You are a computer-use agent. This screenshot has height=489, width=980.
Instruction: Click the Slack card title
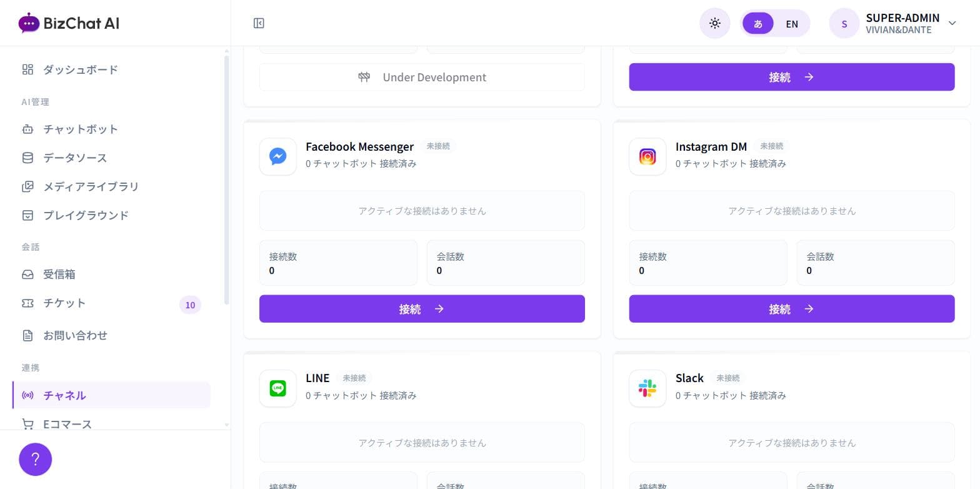click(x=689, y=378)
